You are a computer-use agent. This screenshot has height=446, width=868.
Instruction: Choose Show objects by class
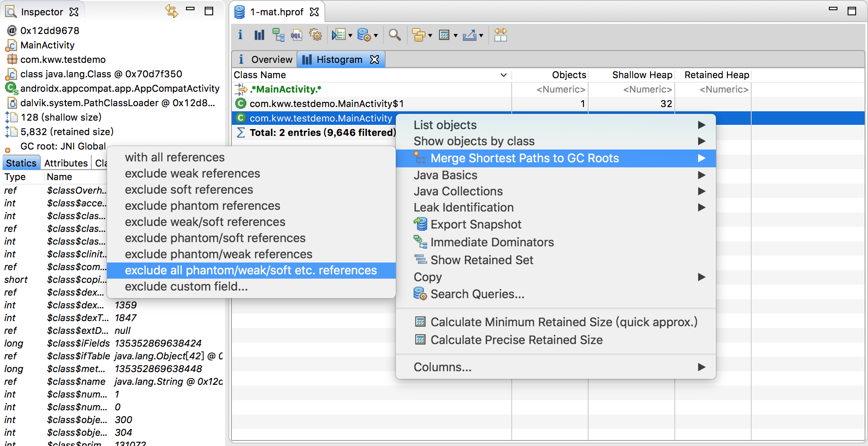556,141
